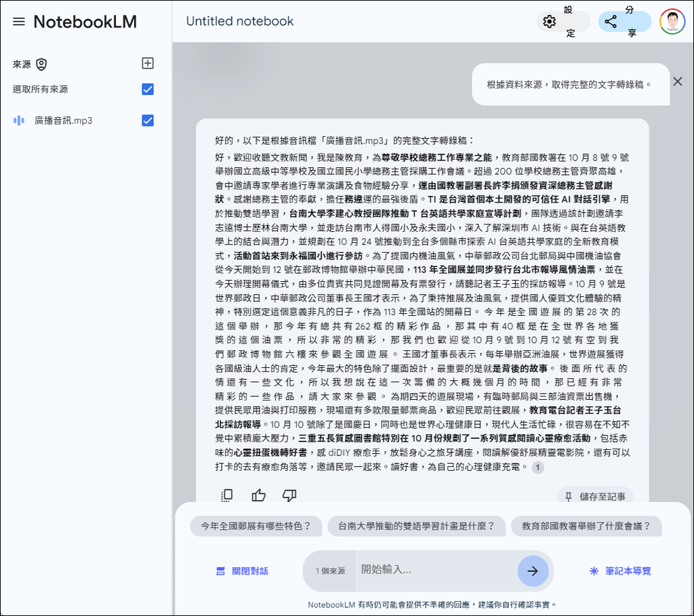Screen dimensions: 694x616
Task: Open the hamburger menu beside NotebookLM
Action: click(19, 22)
